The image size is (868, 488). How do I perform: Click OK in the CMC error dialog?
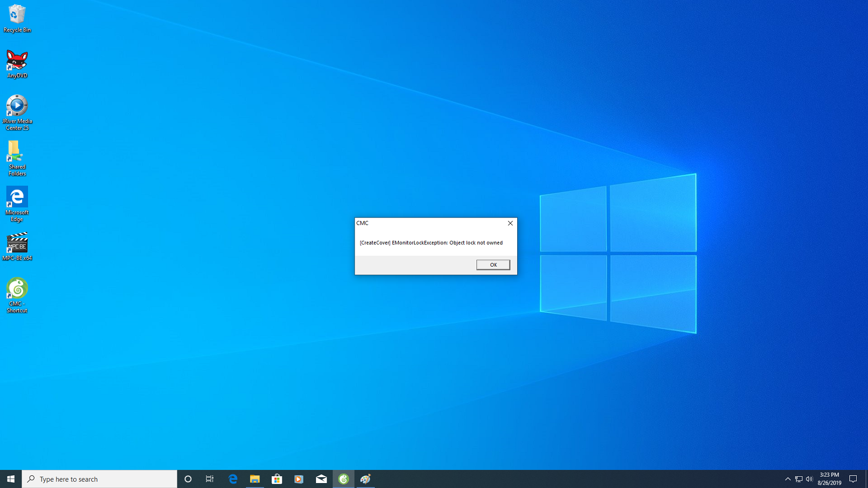coord(493,265)
